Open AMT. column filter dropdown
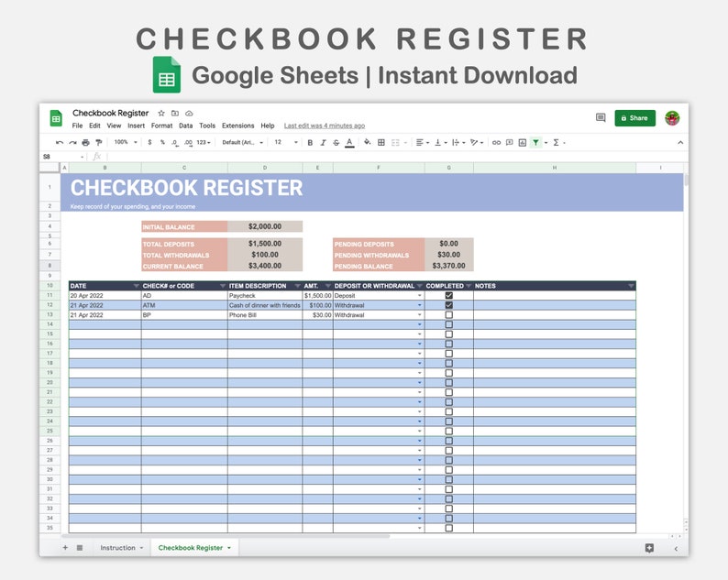The width and height of the screenshot is (728, 580). [328, 286]
